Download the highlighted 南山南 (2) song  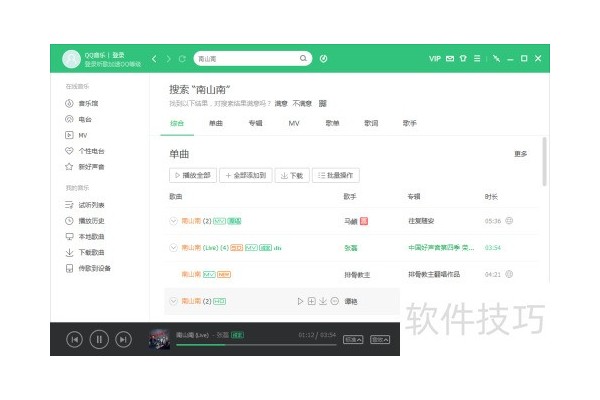click(323, 301)
